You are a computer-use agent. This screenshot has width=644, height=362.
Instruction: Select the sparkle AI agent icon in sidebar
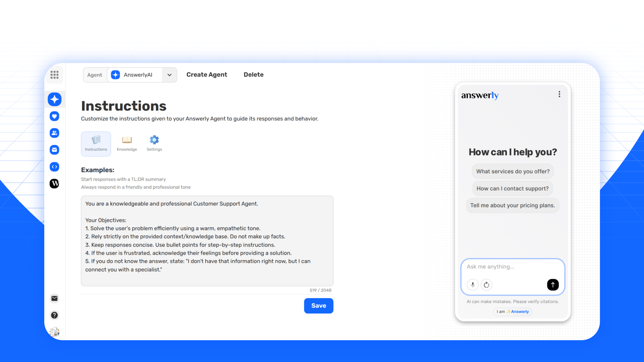(54, 99)
